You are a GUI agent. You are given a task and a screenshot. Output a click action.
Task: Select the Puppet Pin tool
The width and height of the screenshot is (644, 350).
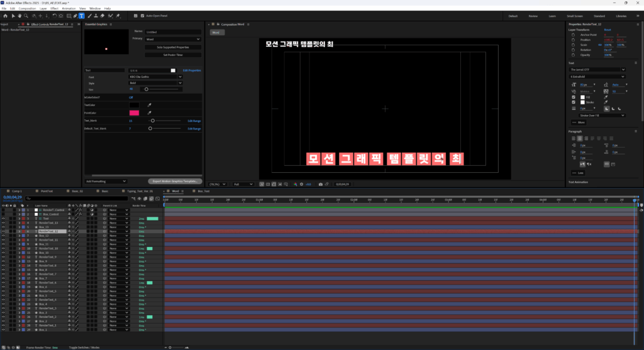(x=118, y=16)
